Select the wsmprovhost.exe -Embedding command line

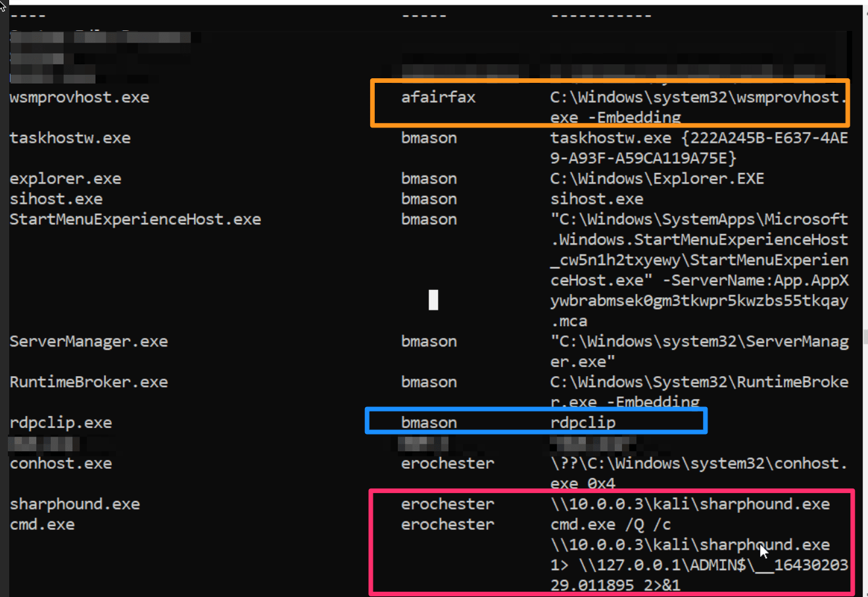pyautogui.click(x=699, y=107)
